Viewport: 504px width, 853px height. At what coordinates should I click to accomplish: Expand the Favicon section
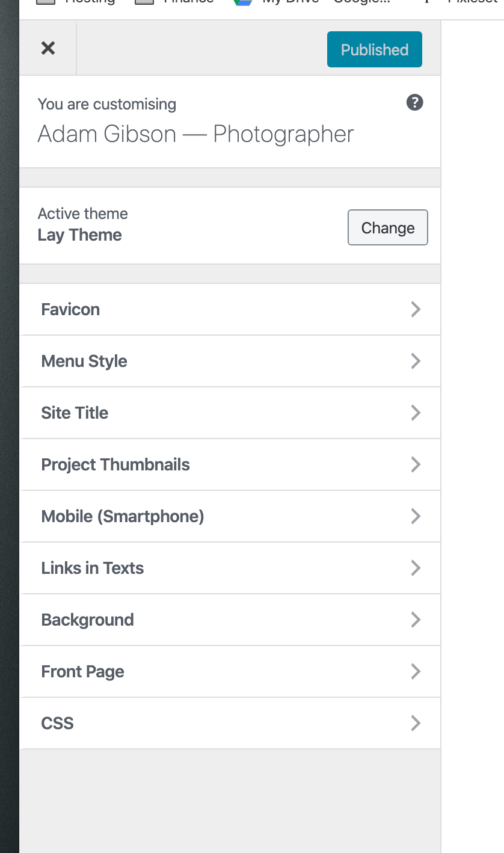(230, 309)
